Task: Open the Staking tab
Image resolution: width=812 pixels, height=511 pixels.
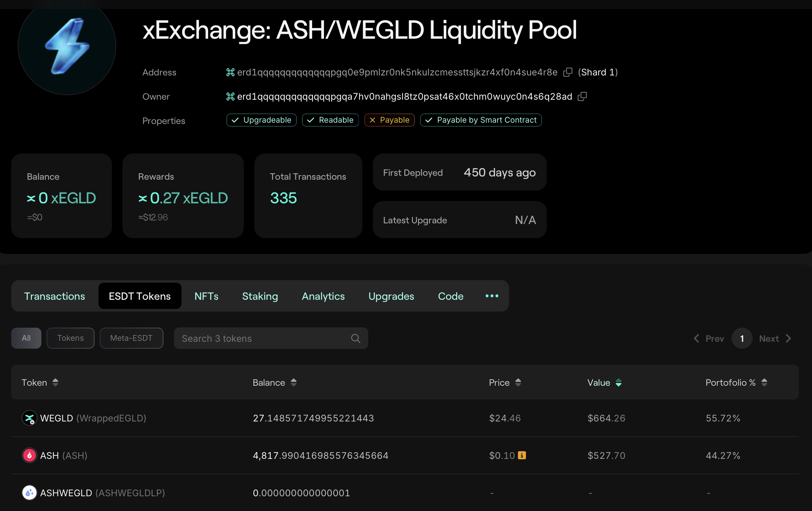Action: [260, 296]
